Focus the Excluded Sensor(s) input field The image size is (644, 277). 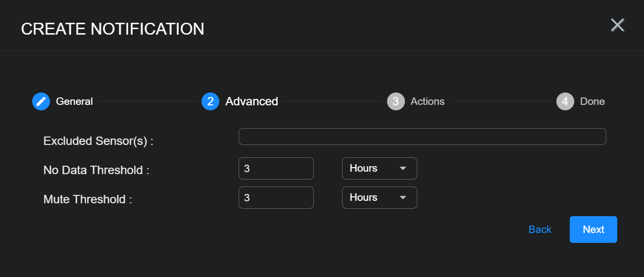pos(422,137)
